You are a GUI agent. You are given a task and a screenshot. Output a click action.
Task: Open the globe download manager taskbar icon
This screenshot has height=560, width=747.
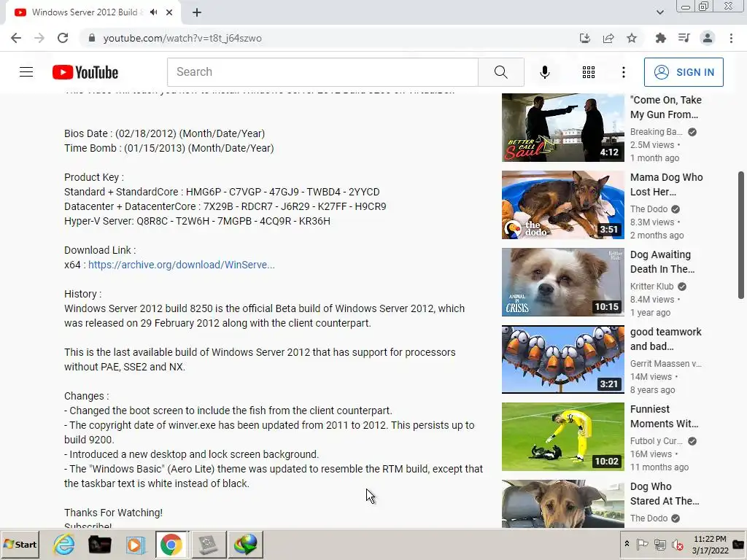tap(246, 544)
